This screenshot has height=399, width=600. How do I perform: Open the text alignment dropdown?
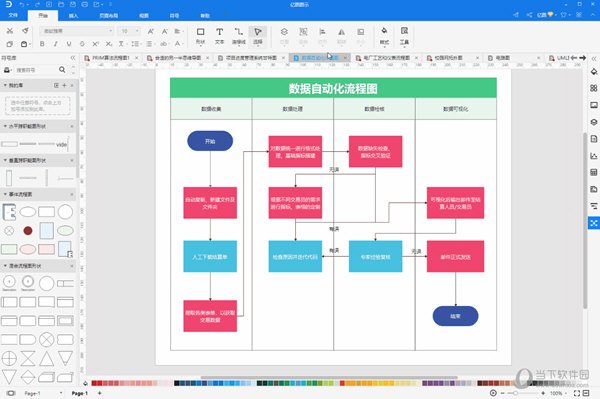179,31
